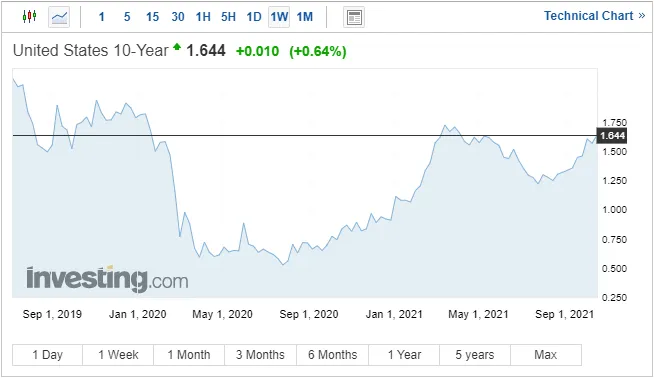Click the 1.644 yield value in header
Image resolution: width=654 pixels, height=378 pixels.
206,50
